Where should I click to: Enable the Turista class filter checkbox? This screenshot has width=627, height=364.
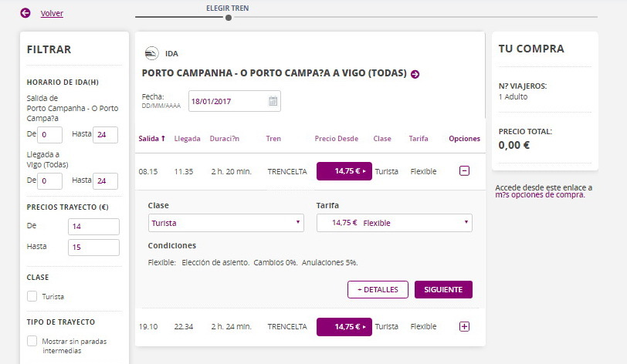[x=32, y=296]
